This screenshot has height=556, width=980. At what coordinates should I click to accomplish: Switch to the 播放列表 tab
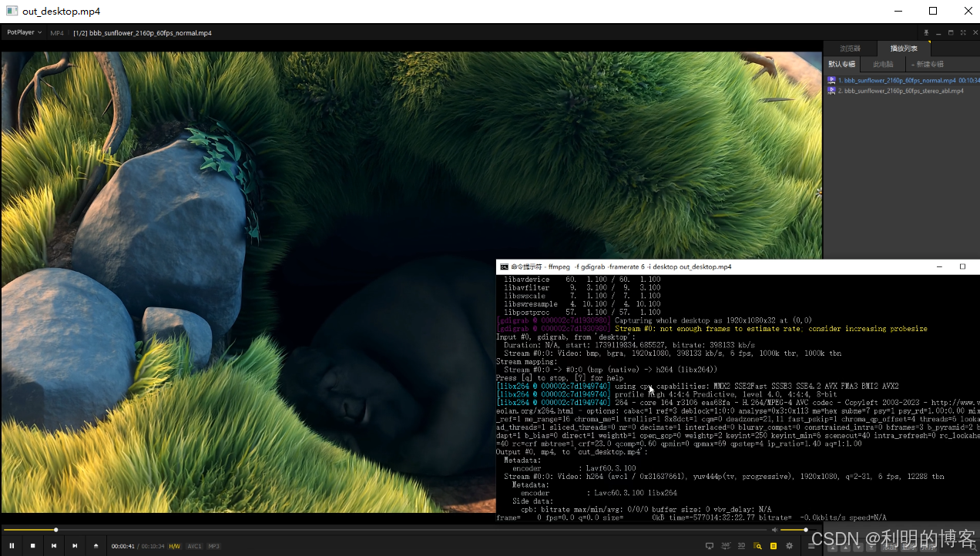click(x=904, y=49)
